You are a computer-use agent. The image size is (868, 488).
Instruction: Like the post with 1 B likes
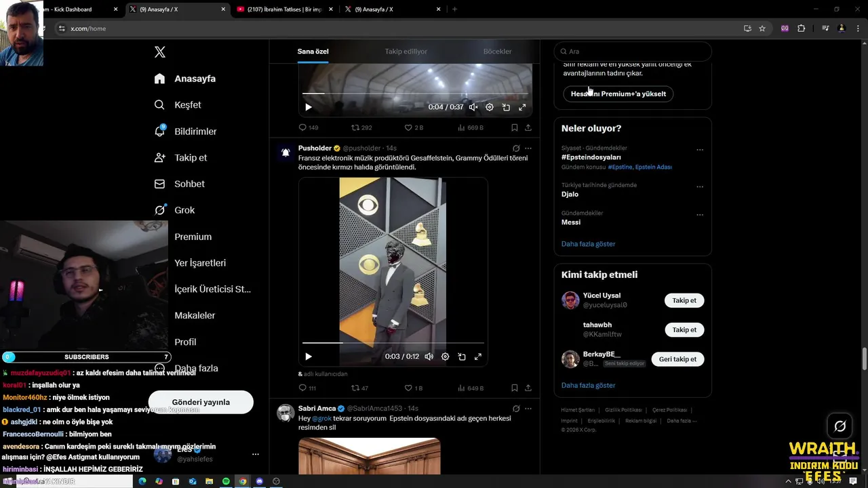click(x=414, y=388)
